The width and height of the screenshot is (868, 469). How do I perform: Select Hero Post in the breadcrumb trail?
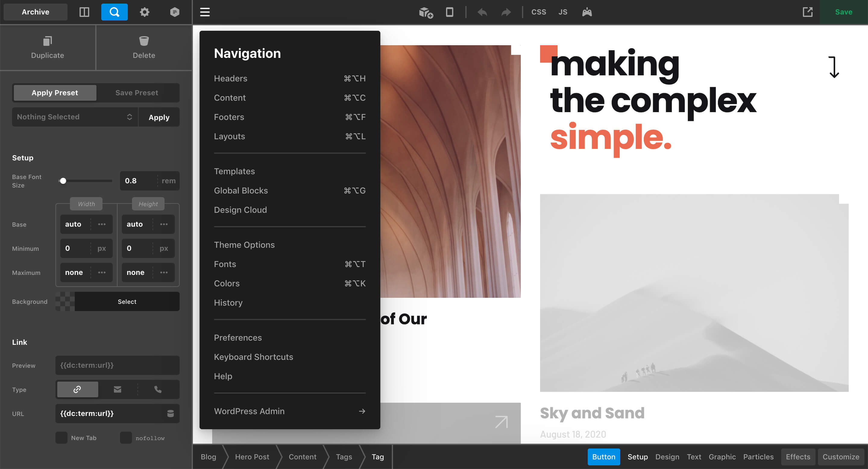click(x=252, y=457)
